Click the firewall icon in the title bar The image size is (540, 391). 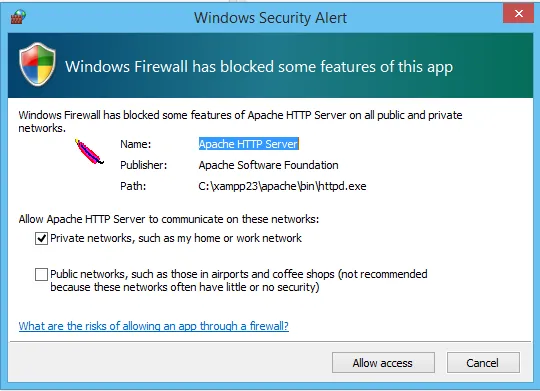(18, 17)
